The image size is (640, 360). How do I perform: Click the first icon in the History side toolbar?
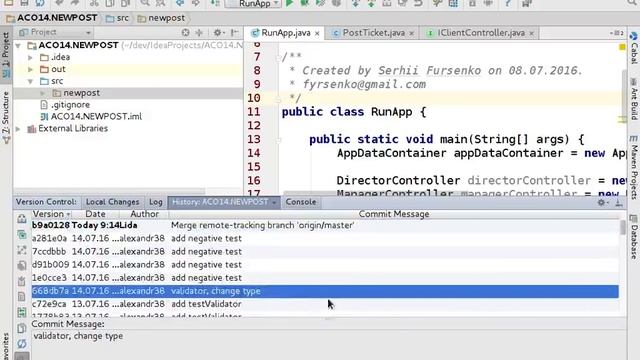tap(22, 219)
